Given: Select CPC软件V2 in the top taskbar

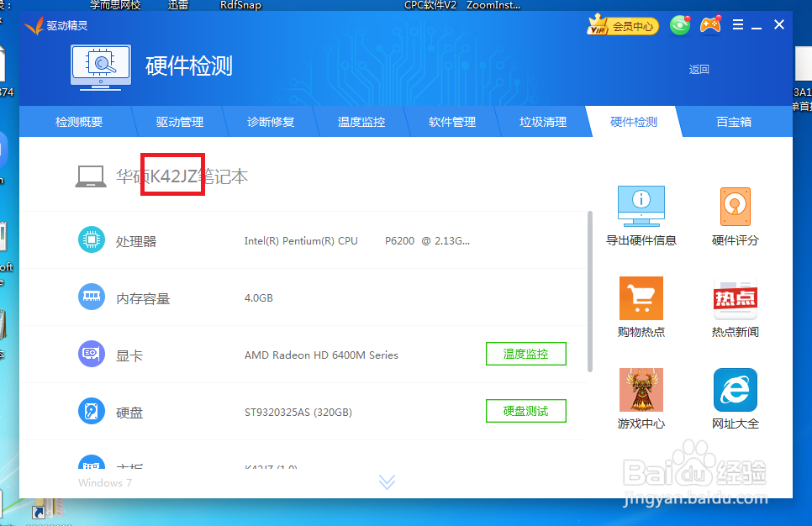Looking at the screenshot, I should click(432, 5).
